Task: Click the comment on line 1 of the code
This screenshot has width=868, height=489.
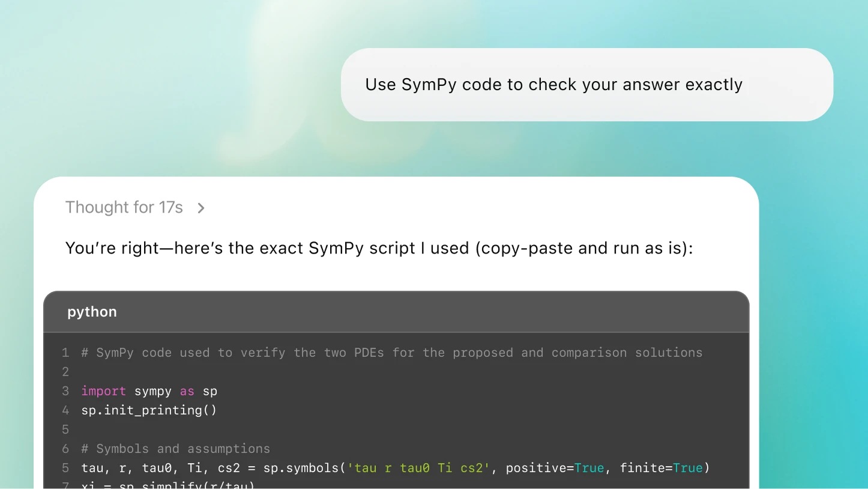Action: pyautogui.click(x=391, y=353)
